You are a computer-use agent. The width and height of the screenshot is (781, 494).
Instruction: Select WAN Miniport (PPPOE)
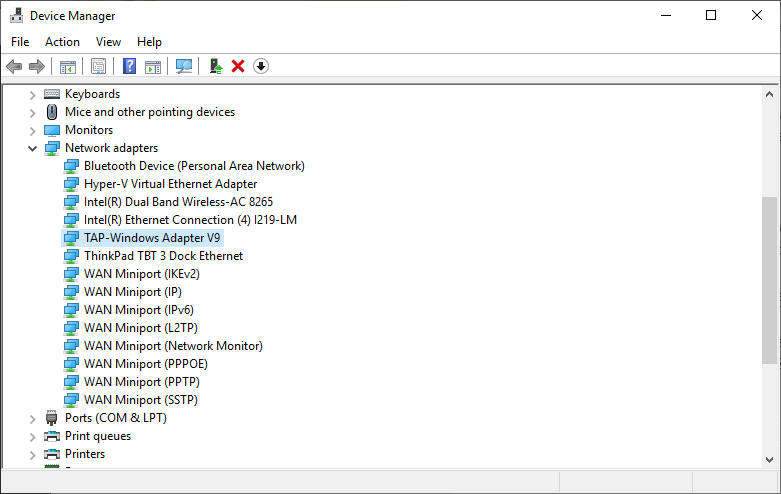[146, 364]
